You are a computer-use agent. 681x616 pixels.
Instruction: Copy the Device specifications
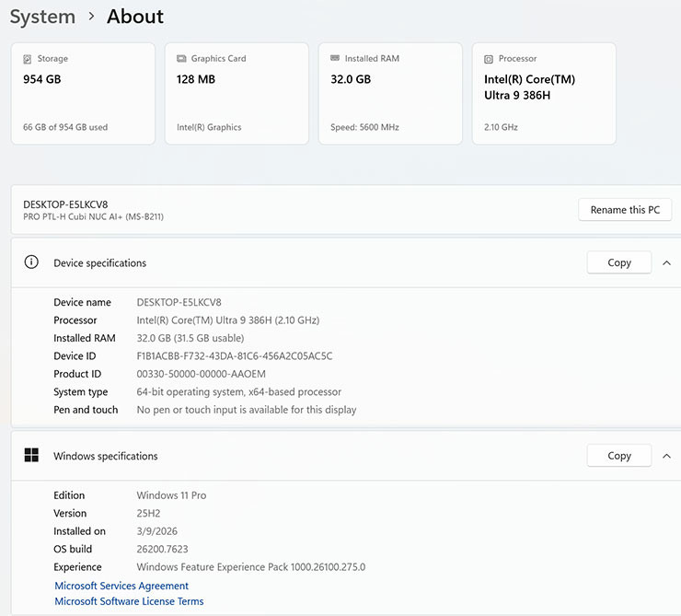619,262
